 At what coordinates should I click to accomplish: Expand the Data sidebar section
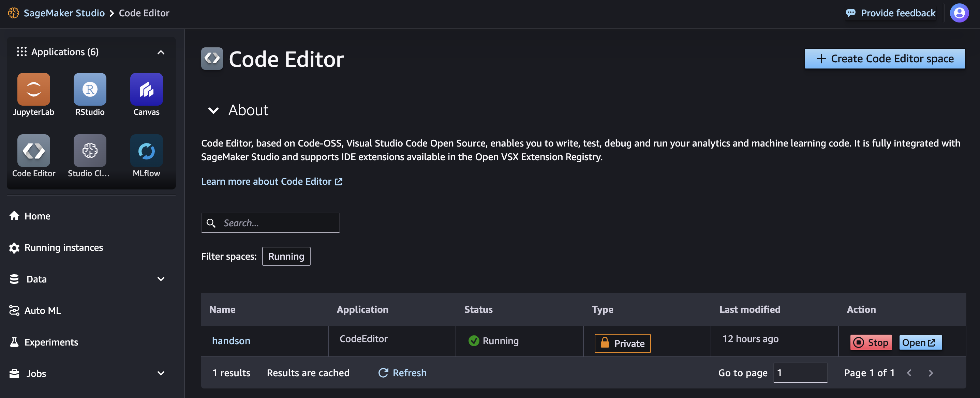[x=161, y=279]
